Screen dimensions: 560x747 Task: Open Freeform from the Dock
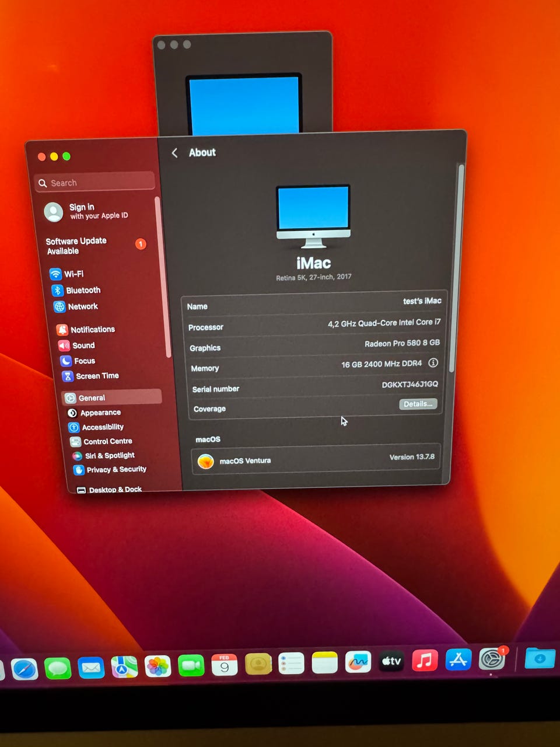tap(358, 662)
